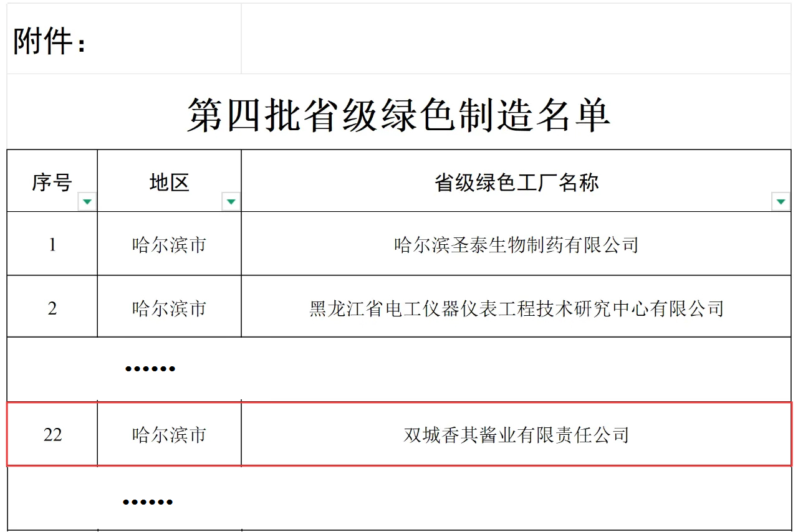Select the cell with serial number 2
The width and height of the screenshot is (798, 532).
(52, 308)
